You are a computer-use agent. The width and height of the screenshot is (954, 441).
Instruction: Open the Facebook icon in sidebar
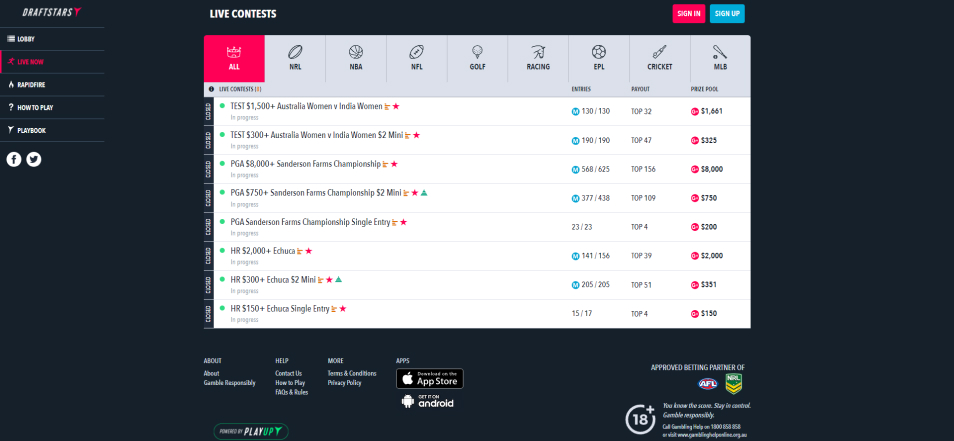coord(14,159)
